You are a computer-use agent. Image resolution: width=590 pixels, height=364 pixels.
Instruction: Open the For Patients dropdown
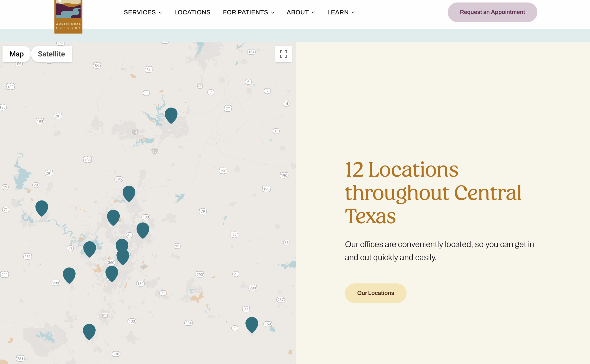(248, 12)
